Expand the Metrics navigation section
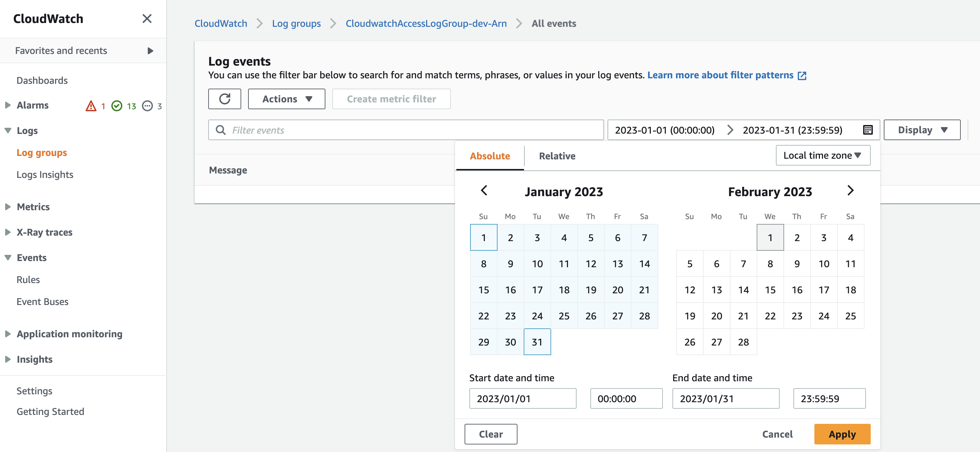 [x=8, y=207]
